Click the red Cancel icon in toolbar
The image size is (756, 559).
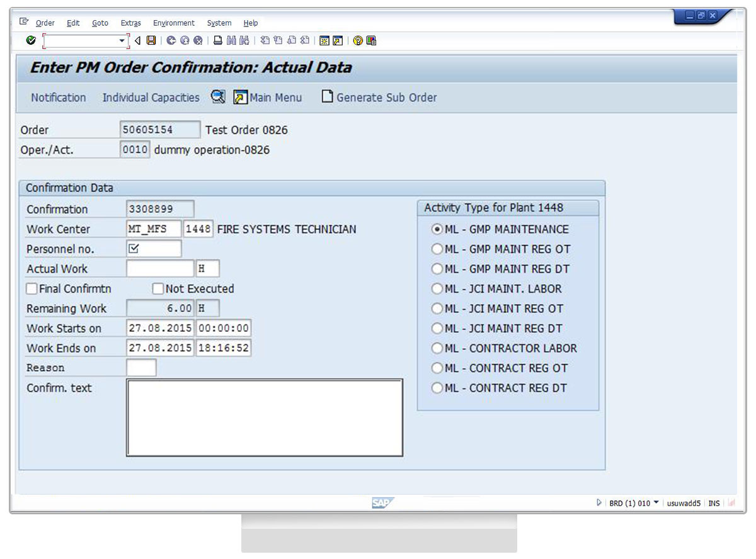(x=198, y=41)
